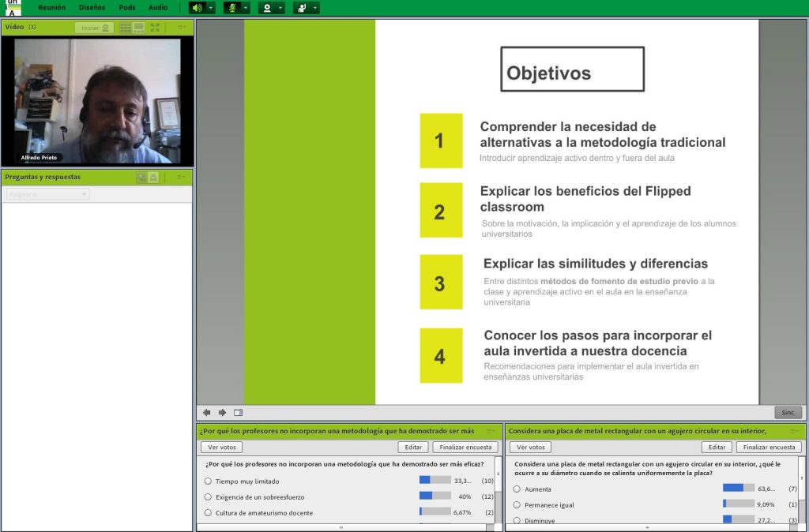Select the 'Tiempo muy limitado' poll option
This screenshot has width=809, height=532.
pyautogui.click(x=208, y=481)
